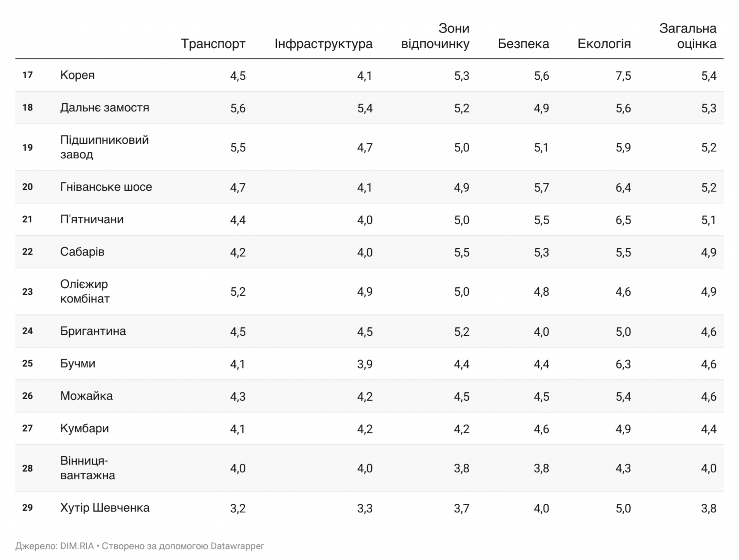This screenshot has width=739, height=560.
Task: Click the Інфраструктура column header
Action: pos(323,44)
